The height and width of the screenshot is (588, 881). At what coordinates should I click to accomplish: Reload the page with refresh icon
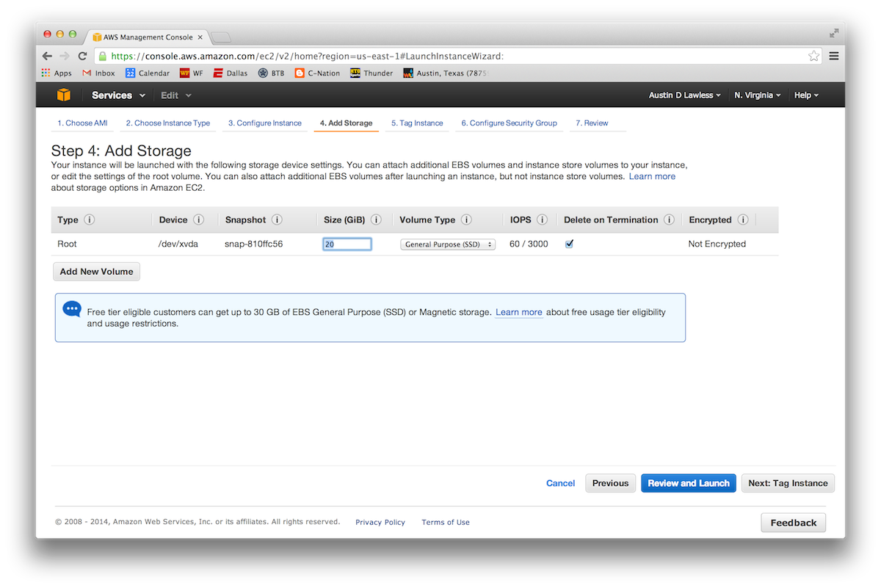coord(82,56)
